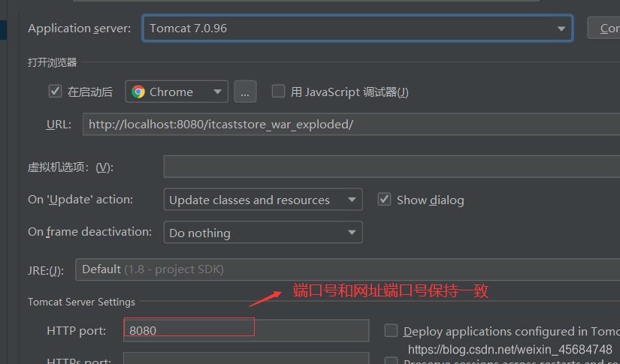Enable the 用 JavaScript 调试器 checkbox
This screenshot has width=620, height=364.
click(278, 92)
